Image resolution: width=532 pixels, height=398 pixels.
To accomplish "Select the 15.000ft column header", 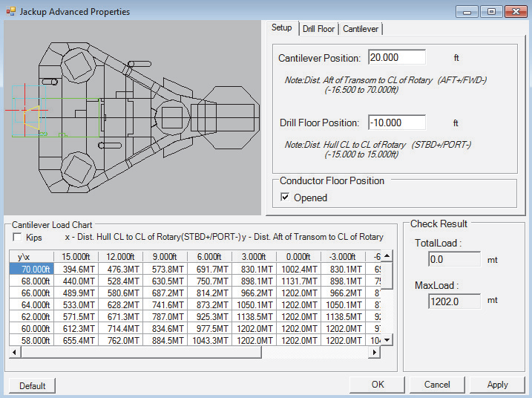I will [76, 257].
